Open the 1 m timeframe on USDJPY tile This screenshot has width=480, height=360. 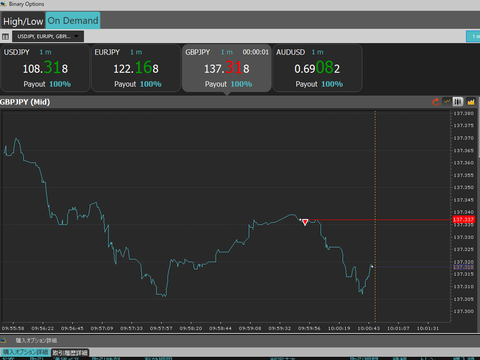[x=45, y=52]
